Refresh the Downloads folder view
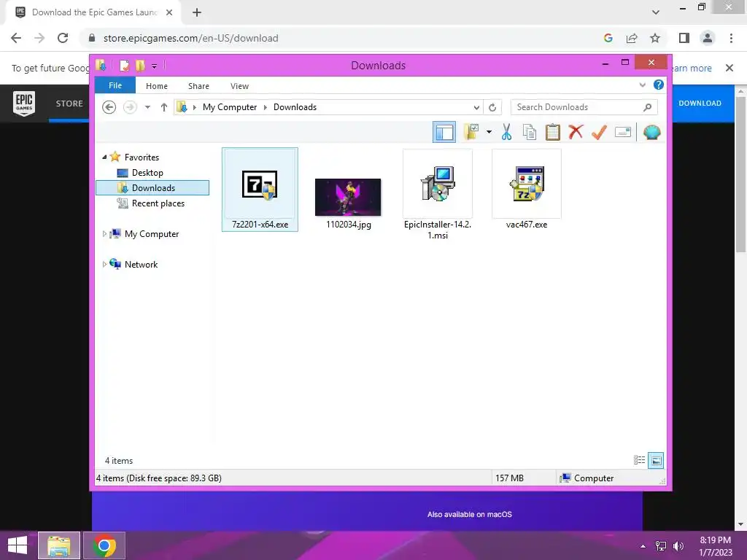The image size is (747, 560). pyautogui.click(x=492, y=107)
